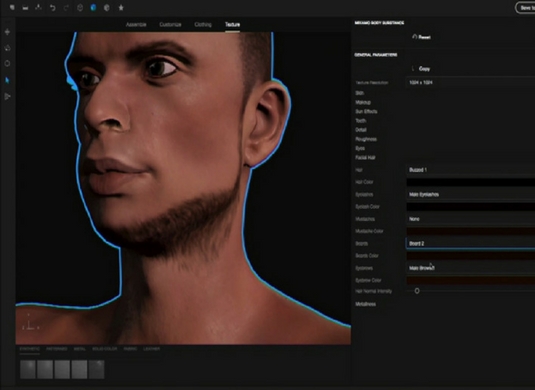Select the blue arrow select tool

(x=7, y=80)
